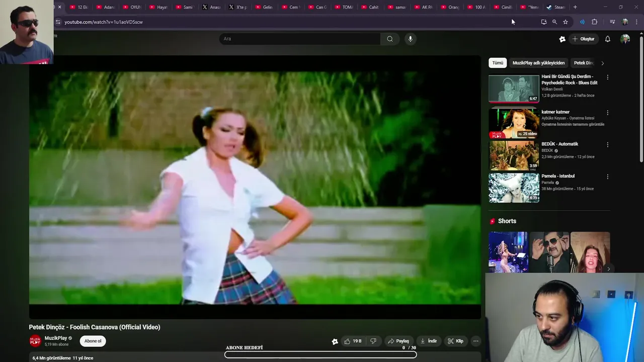Open the media control icon in toolbar

[x=612, y=22]
